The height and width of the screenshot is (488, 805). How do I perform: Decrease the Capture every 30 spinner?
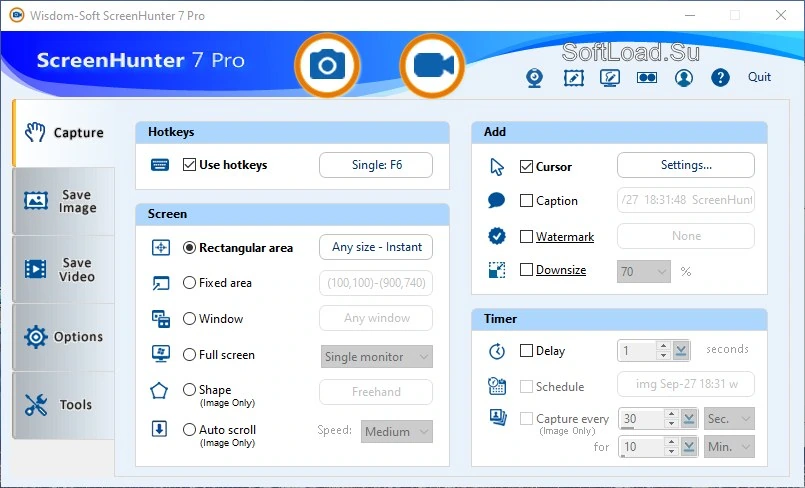click(671, 424)
